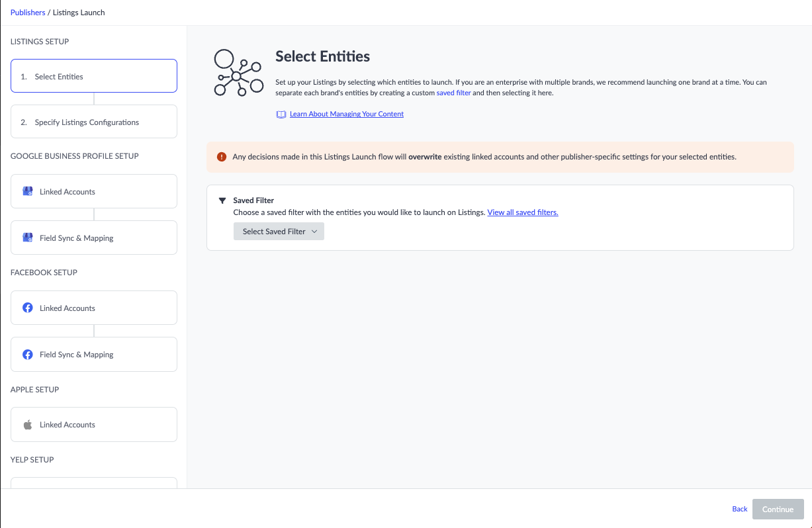
Task: Follow the saved filter inline link
Action: click(454, 93)
